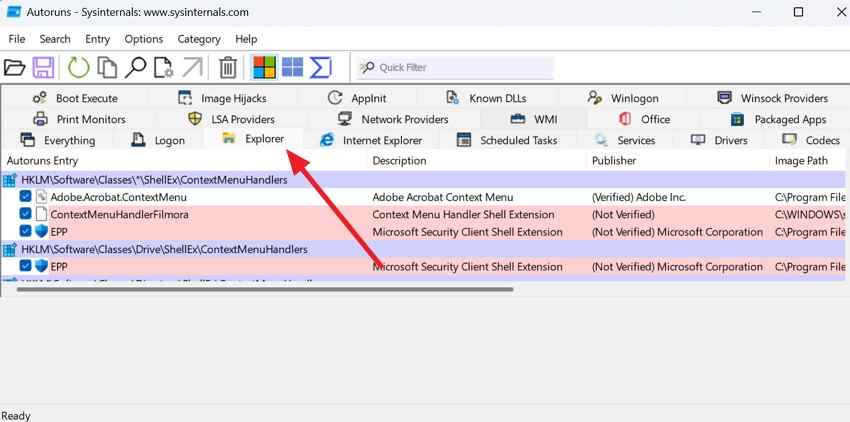Click the Jump to entry arrow icon
Viewport: 850px width, 422px height.
pyautogui.click(x=192, y=68)
